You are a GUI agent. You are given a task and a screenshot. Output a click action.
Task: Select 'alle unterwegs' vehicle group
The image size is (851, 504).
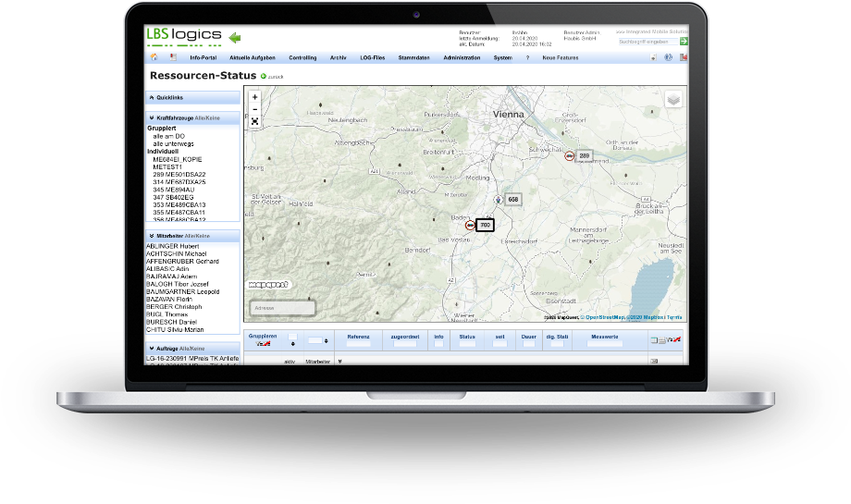pos(173,143)
